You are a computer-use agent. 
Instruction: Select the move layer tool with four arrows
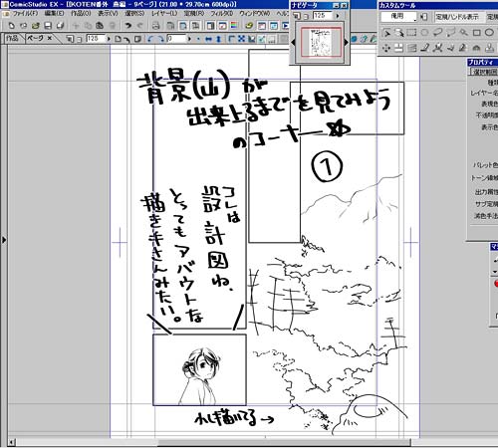386,48
